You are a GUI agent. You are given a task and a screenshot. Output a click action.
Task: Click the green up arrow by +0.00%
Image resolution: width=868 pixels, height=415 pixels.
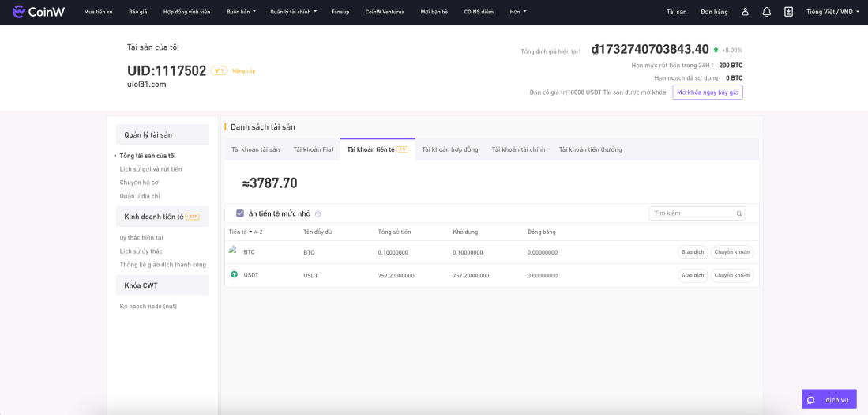716,50
